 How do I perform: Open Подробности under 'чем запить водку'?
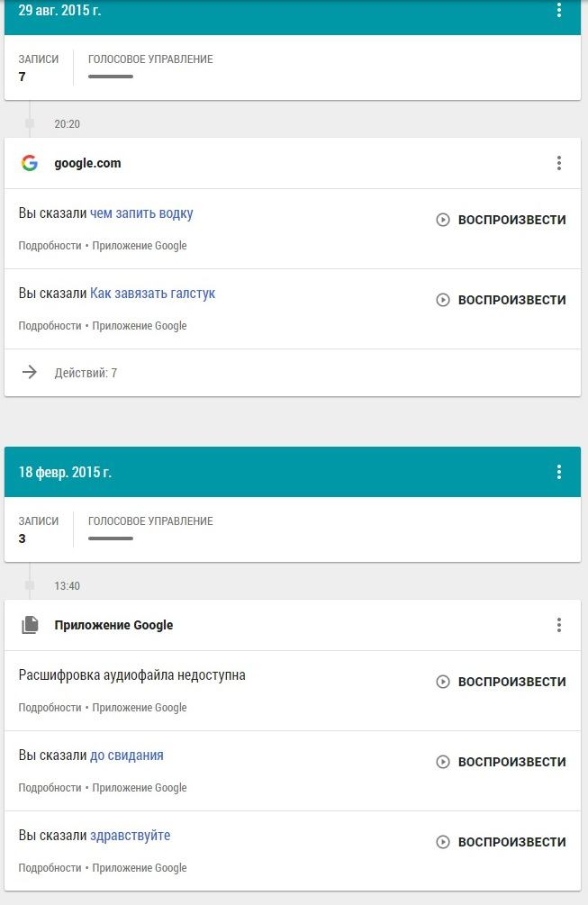pyautogui.click(x=50, y=246)
